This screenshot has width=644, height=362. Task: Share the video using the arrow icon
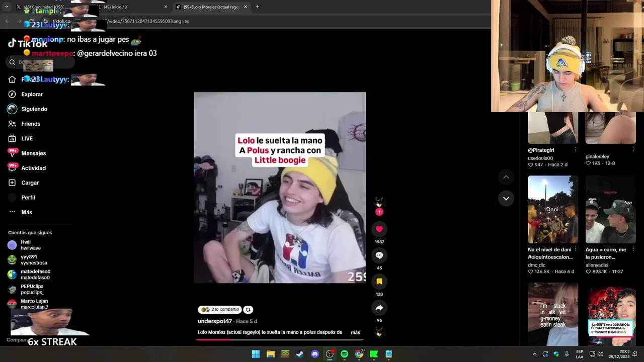379,308
